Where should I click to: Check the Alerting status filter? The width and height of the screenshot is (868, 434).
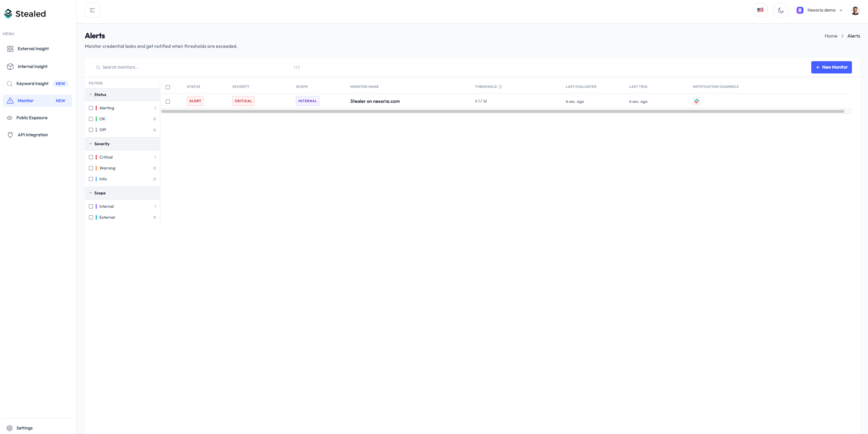click(91, 108)
